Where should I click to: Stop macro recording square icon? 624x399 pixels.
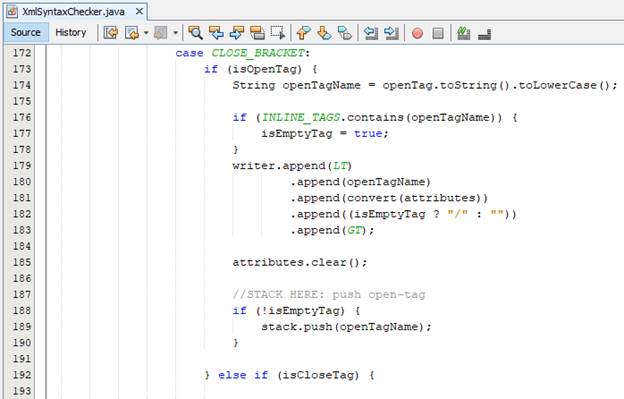pyautogui.click(x=438, y=33)
